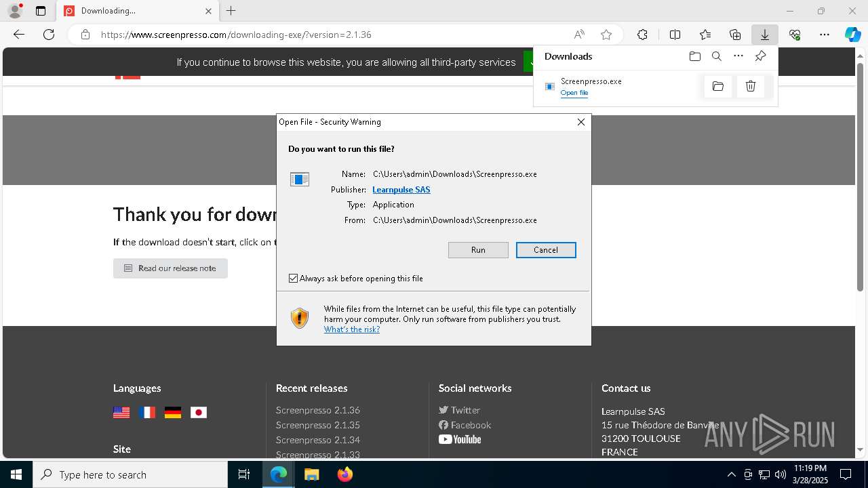This screenshot has height=488, width=868.
Task: Uncheck Always ask before opening this file
Action: pos(293,279)
